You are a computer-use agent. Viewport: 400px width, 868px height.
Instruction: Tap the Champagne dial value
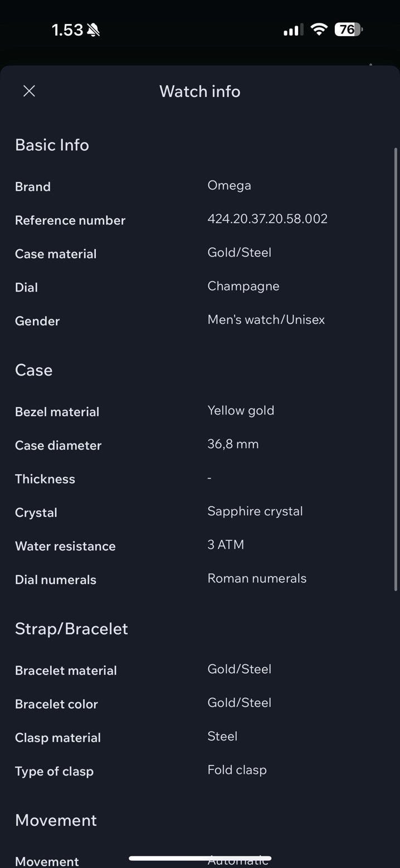(x=243, y=286)
